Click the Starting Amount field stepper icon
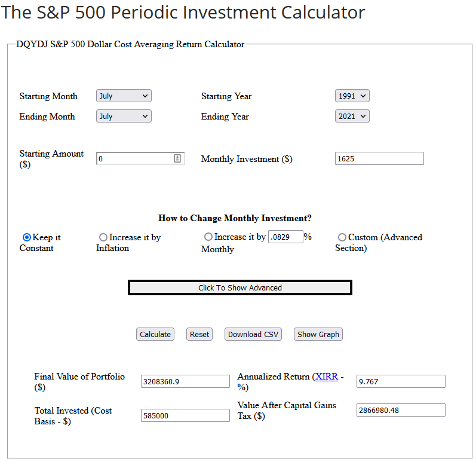 [177, 158]
